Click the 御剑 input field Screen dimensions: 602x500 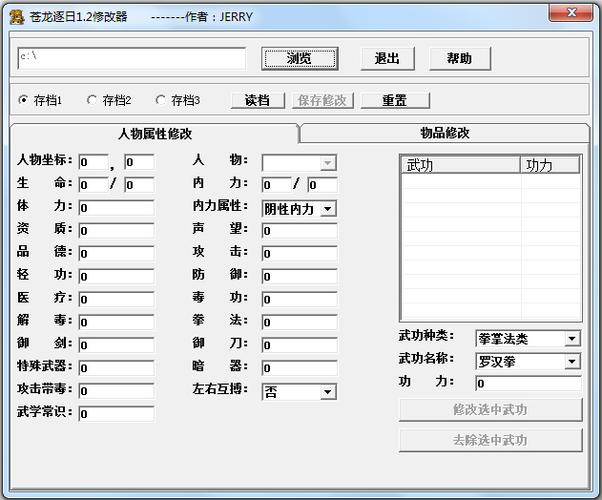[116, 345]
